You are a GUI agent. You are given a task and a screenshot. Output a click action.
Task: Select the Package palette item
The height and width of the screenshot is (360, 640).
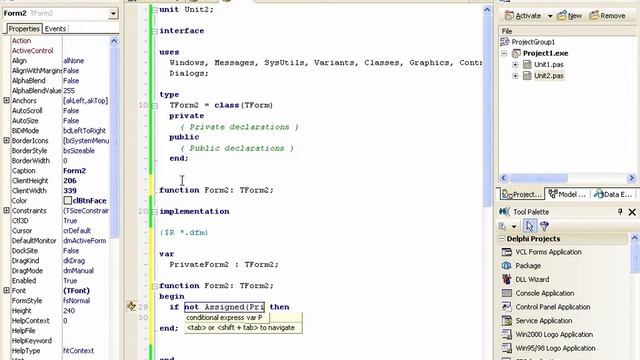pos(528,266)
